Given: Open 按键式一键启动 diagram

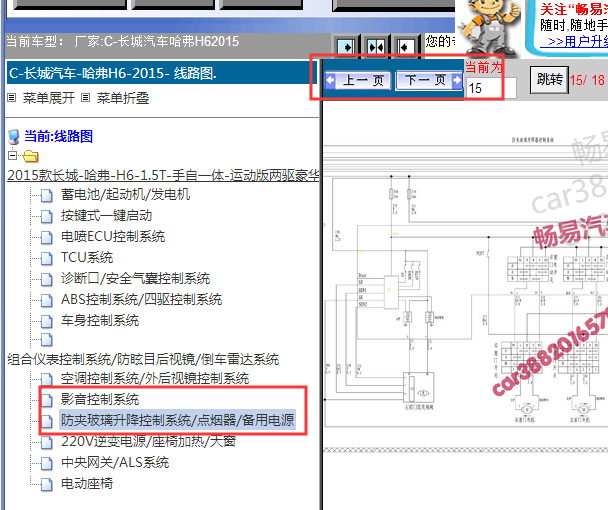Looking at the screenshot, I should (106, 215).
